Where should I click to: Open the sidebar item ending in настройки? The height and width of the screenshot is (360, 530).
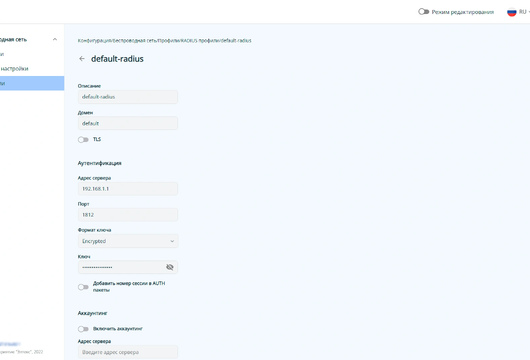[x=14, y=69]
